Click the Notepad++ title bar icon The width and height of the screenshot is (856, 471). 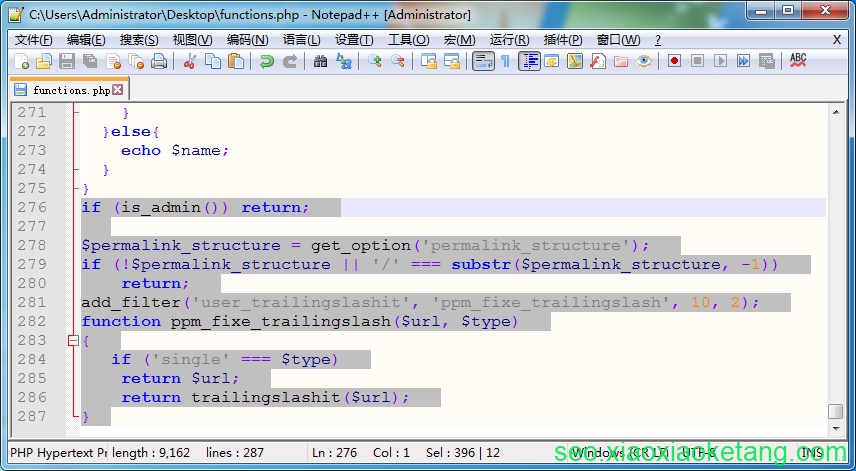click(x=16, y=14)
